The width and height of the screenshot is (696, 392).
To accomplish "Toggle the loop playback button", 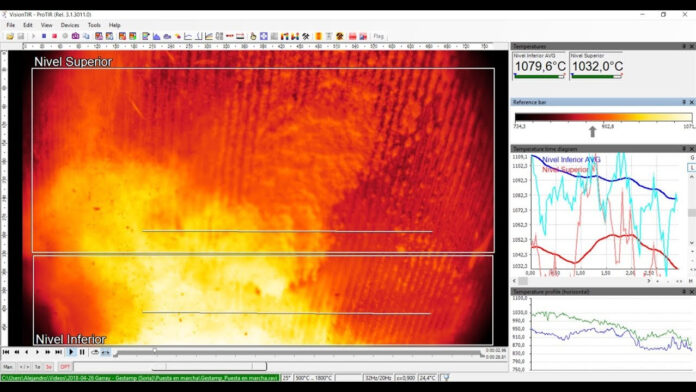I will click(95, 352).
